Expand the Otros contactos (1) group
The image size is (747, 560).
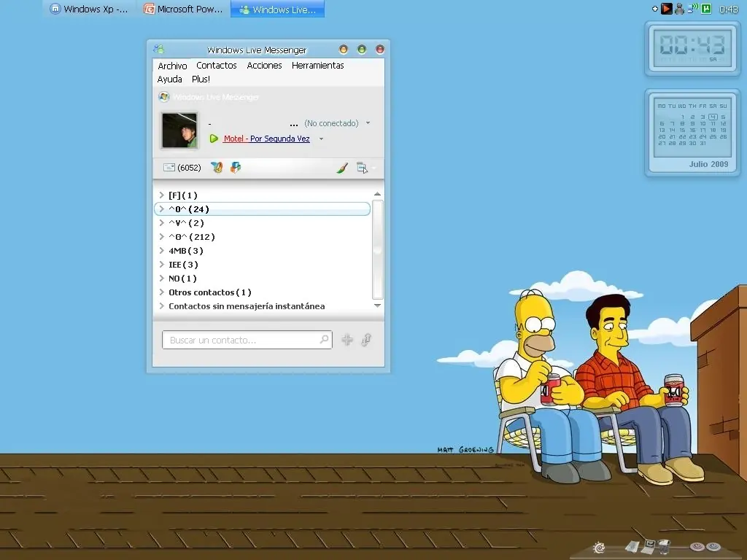[161, 292]
